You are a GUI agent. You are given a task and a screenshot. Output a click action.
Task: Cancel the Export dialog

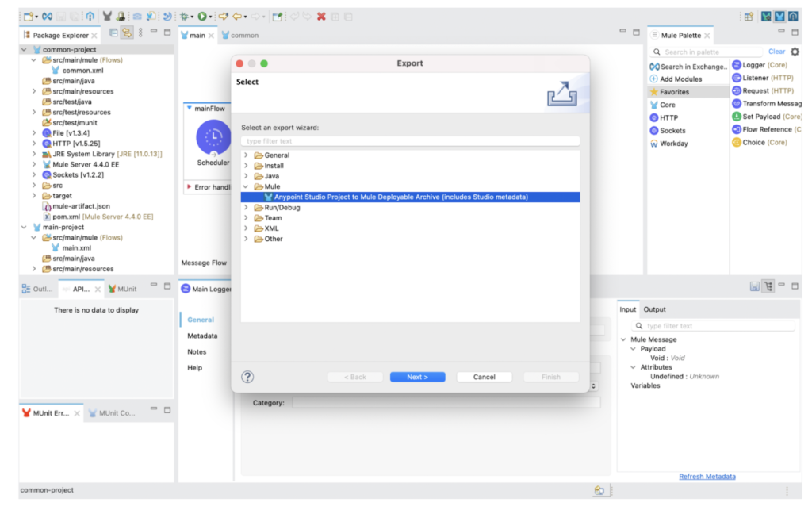pos(484,377)
